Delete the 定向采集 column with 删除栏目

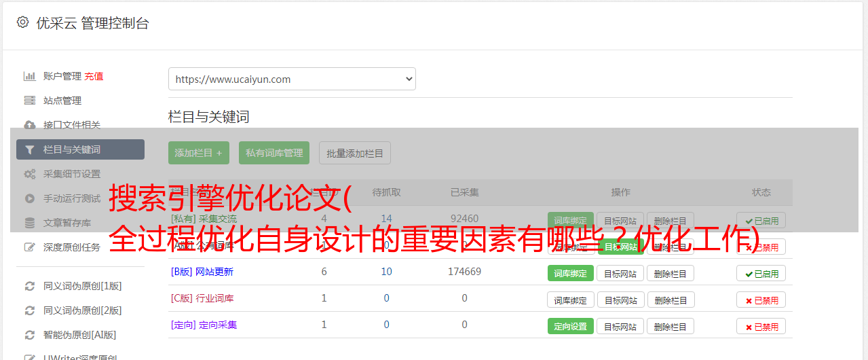(671, 326)
